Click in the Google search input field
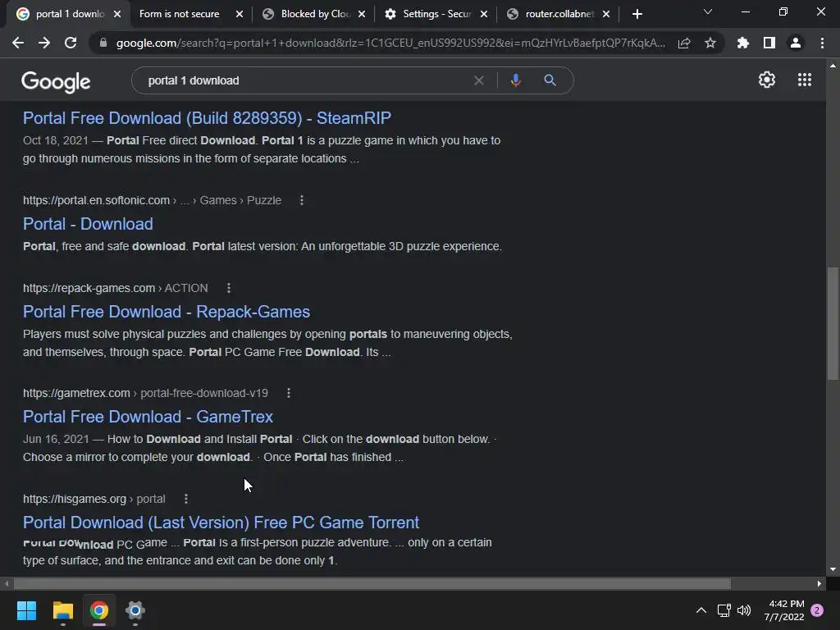This screenshot has width=840, height=630. (305, 80)
